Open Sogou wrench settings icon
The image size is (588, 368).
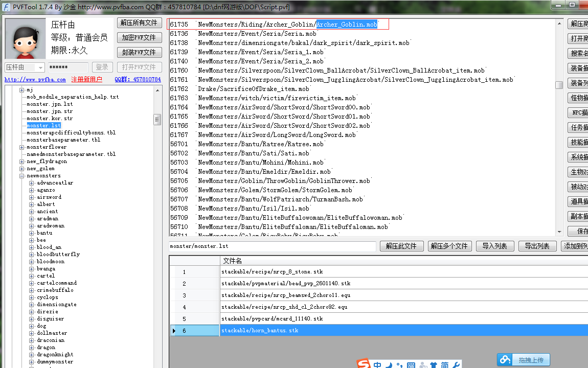coord(456,365)
